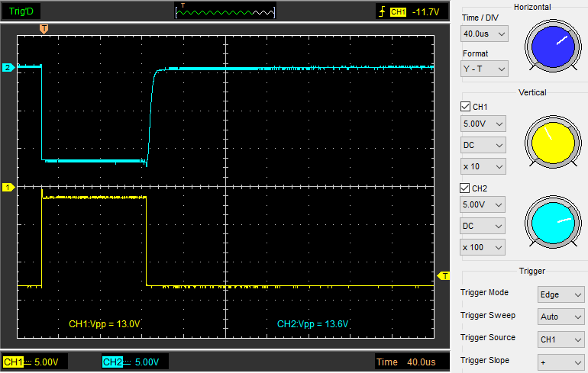Open the Format Y-T dropdown
This screenshot has height=373, width=588.
tap(484, 69)
